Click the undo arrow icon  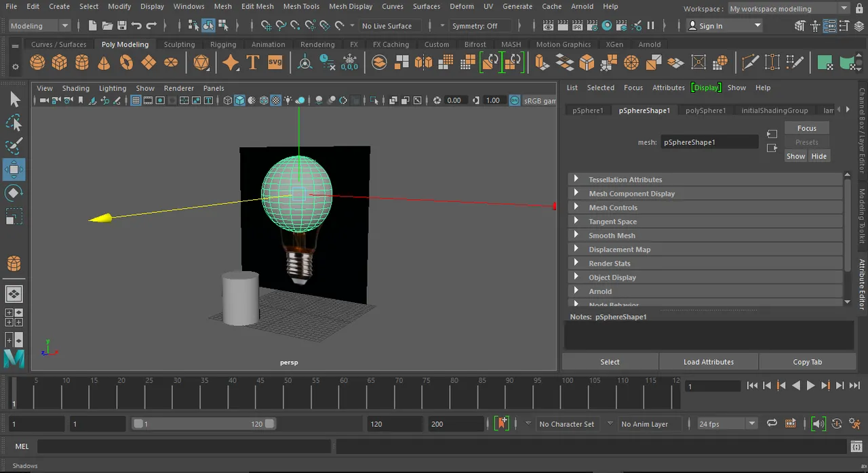click(x=136, y=26)
